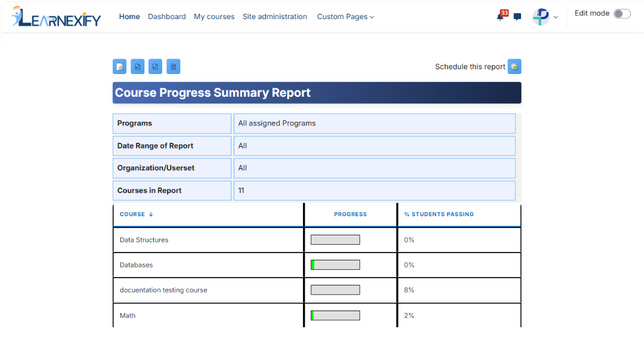The image size is (644, 338).
Task: Click the Edit mode label text
Action: (x=592, y=13)
